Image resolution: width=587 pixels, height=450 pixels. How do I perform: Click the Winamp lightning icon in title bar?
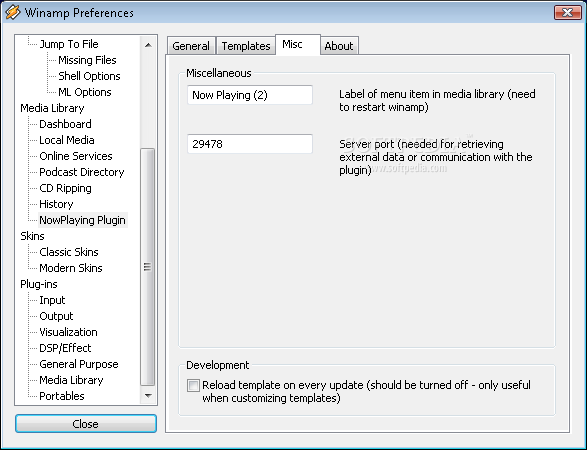(x=12, y=12)
